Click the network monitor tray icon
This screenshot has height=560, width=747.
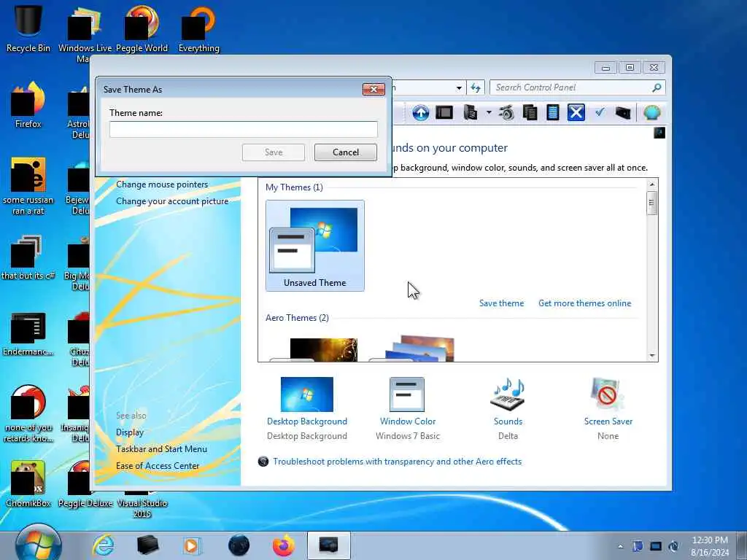pos(656,546)
